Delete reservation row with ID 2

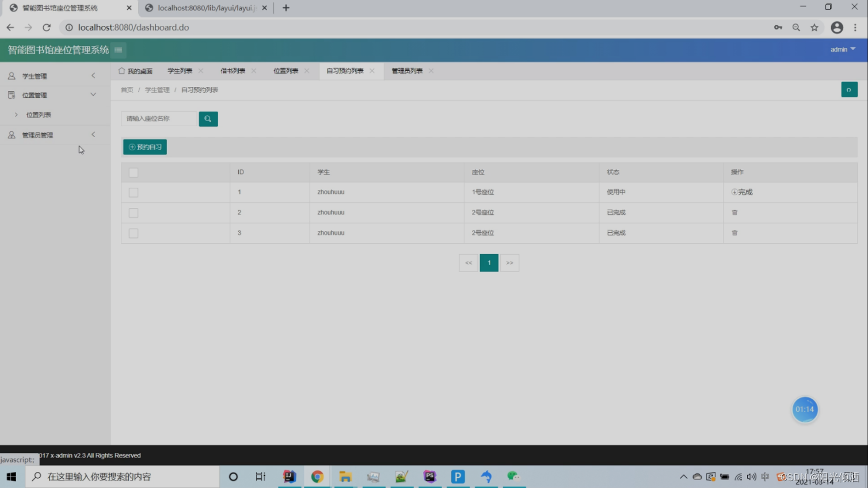click(x=734, y=213)
